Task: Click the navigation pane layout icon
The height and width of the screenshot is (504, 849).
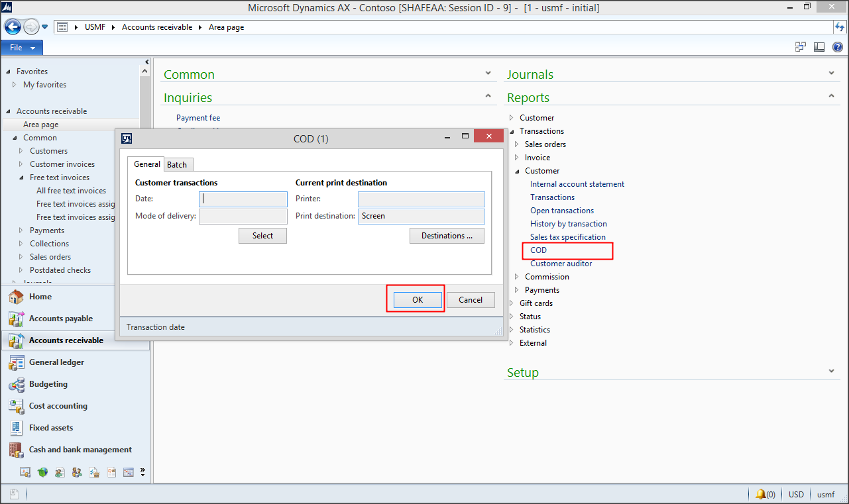Action: (x=819, y=46)
